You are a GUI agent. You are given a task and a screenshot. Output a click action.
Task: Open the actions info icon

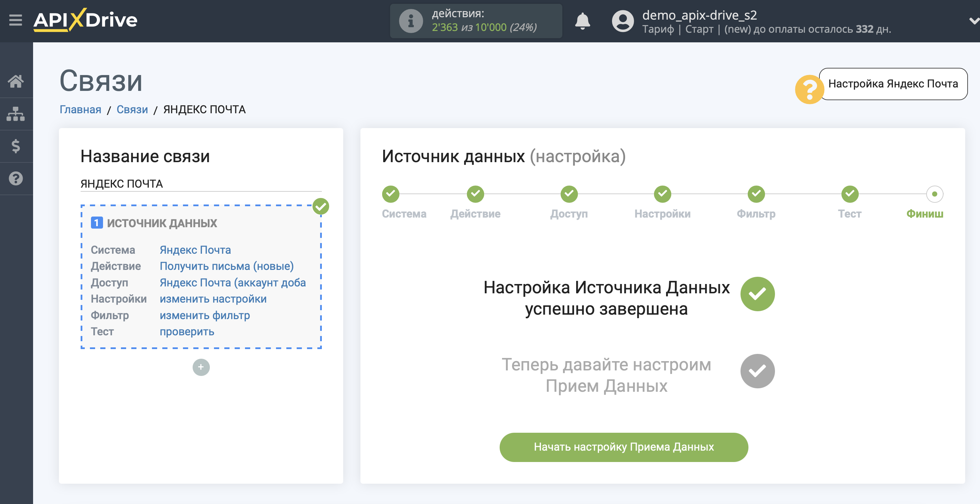(x=410, y=21)
